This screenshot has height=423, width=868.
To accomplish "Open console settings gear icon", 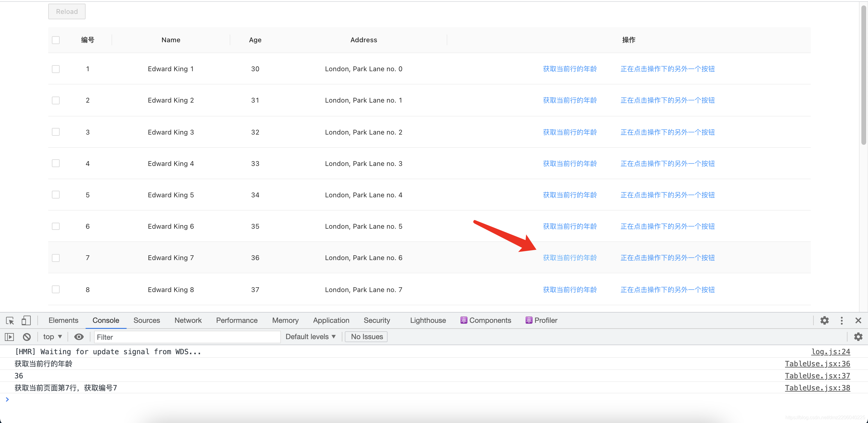I will [x=858, y=337].
